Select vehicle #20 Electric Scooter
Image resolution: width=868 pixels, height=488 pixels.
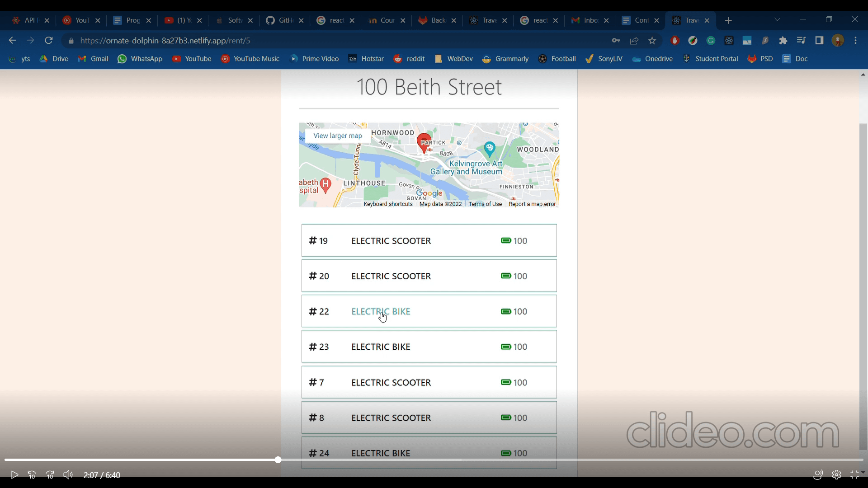pyautogui.click(x=429, y=276)
